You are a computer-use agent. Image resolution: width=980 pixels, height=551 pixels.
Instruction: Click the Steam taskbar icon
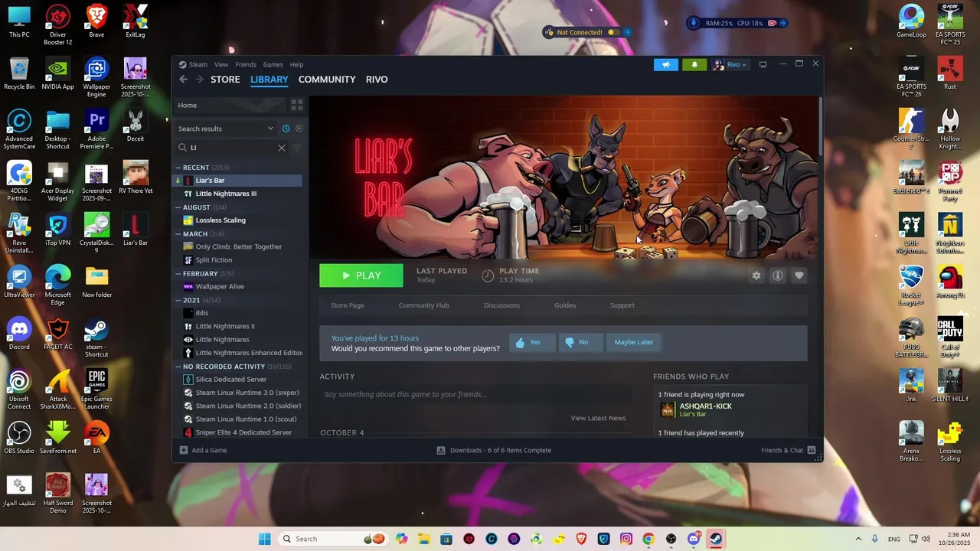tap(716, 539)
